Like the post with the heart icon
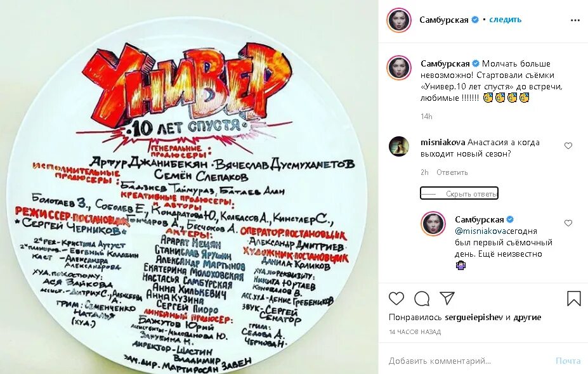Image resolution: width=588 pixels, height=374 pixels. pyautogui.click(x=396, y=299)
